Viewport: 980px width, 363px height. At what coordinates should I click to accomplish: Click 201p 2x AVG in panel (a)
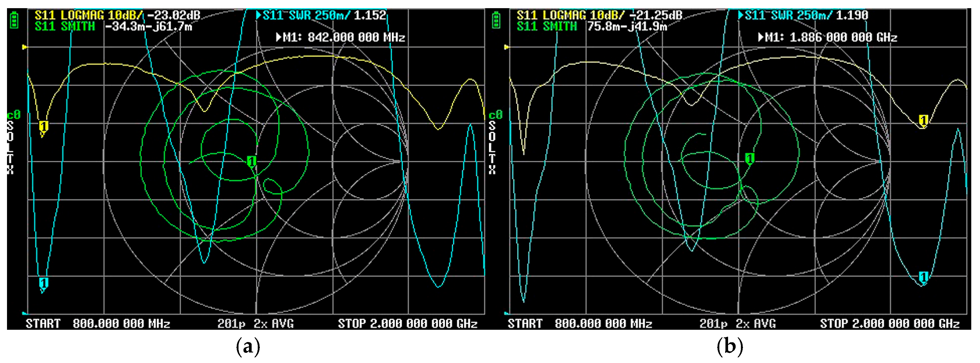[256, 323]
